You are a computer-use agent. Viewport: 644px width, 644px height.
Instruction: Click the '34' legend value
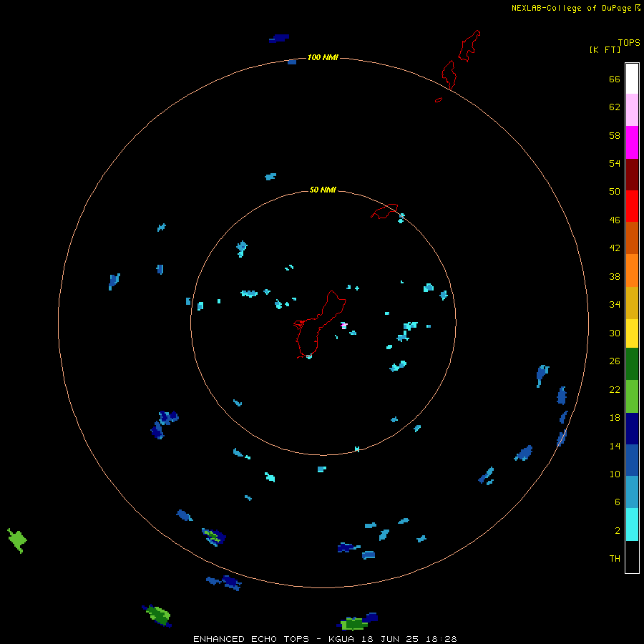[615, 305]
